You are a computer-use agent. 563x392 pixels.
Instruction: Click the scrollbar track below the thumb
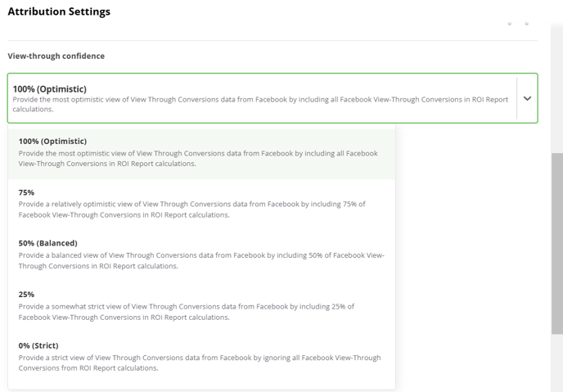tap(557, 363)
